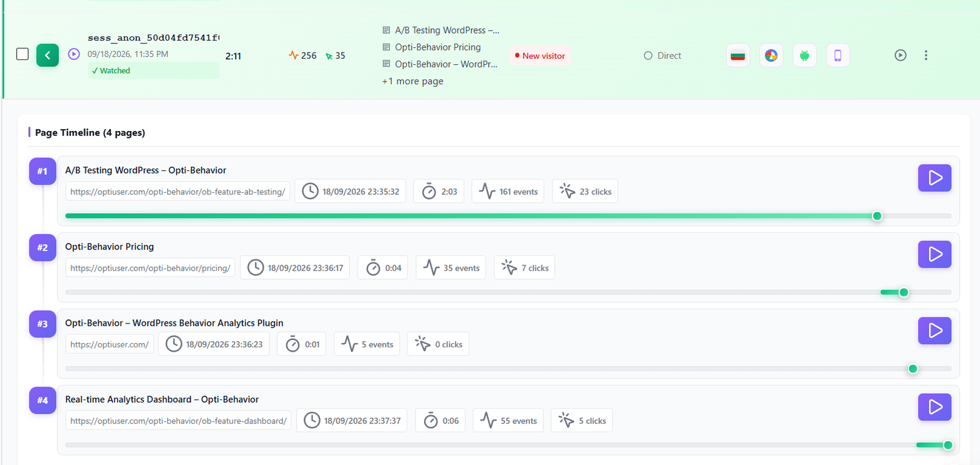This screenshot has height=465, width=980.
Task: Click the page #3 timeline position dot
Action: 913,369
